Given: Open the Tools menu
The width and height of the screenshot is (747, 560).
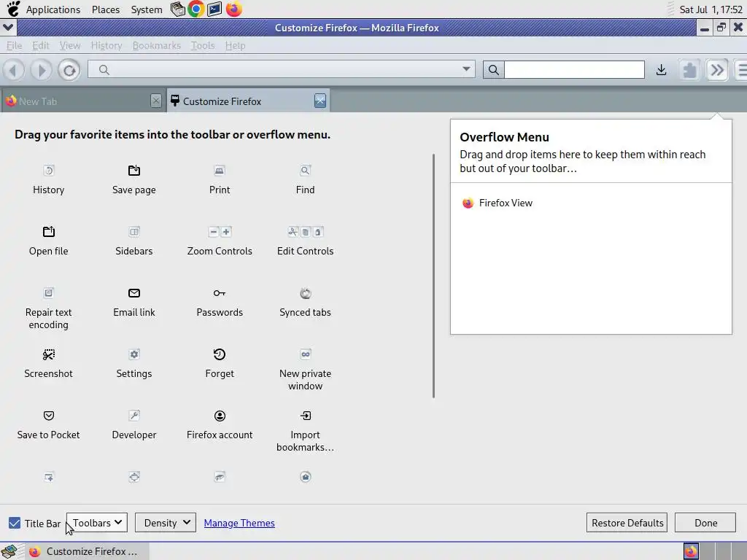Looking at the screenshot, I should 203,45.
